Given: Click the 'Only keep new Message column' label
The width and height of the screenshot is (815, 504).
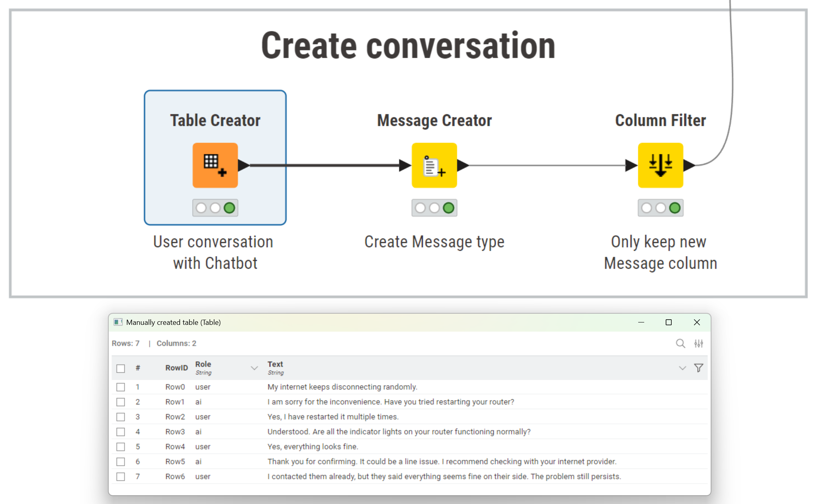Looking at the screenshot, I should click(x=661, y=252).
